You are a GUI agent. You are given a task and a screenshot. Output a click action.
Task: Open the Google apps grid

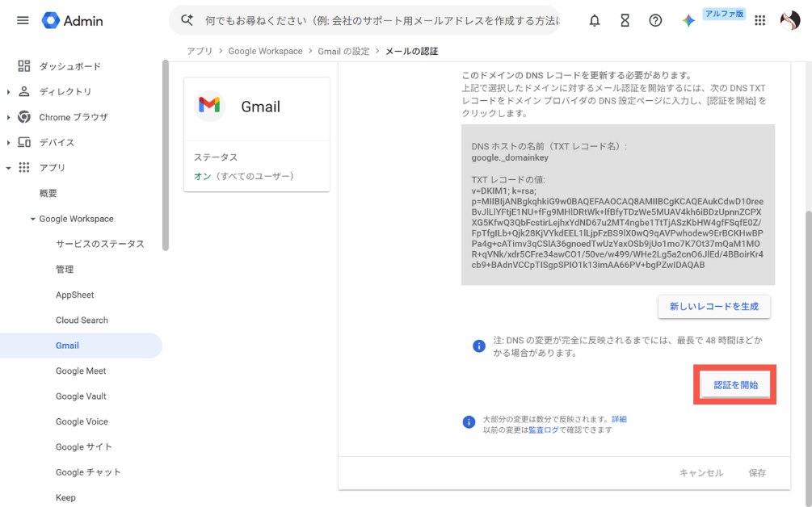(x=759, y=21)
